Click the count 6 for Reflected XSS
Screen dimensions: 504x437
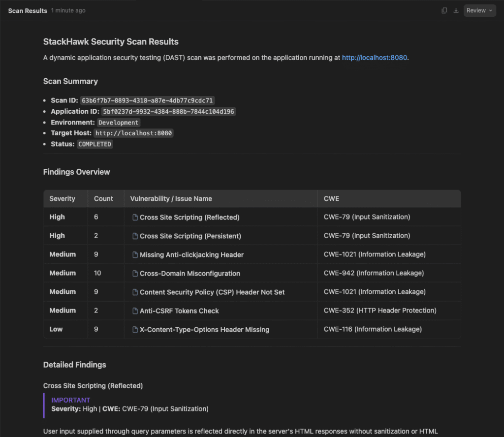point(96,217)
